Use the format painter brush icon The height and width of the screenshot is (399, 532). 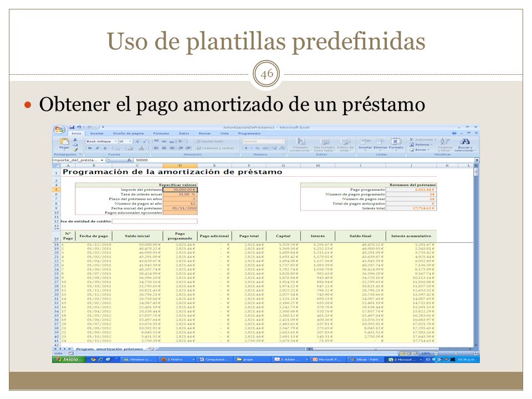75,149
